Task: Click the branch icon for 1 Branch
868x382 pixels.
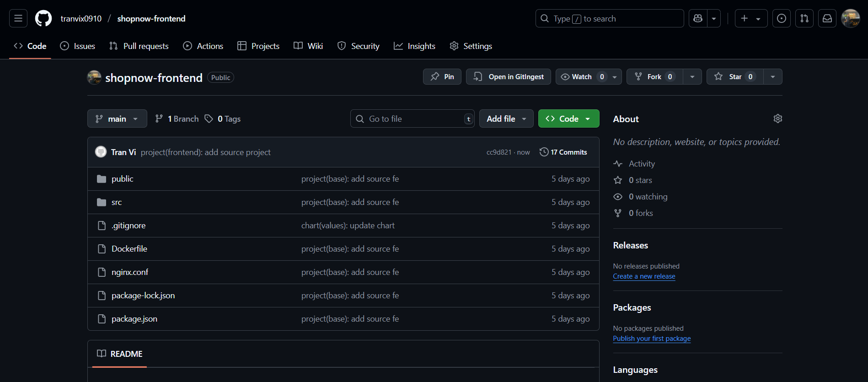Action: (159, 118)
